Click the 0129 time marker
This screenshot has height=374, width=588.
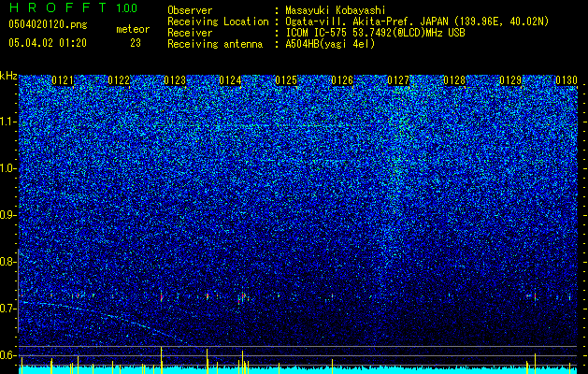point(510,80)
